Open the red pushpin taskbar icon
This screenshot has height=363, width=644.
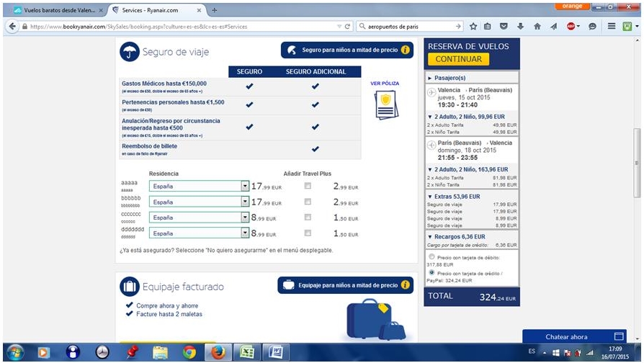132,352
